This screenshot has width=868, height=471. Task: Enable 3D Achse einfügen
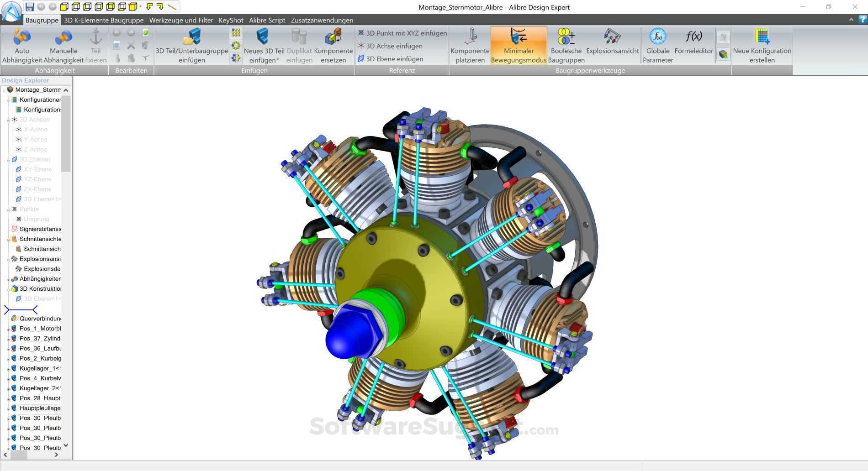[392, 46]
